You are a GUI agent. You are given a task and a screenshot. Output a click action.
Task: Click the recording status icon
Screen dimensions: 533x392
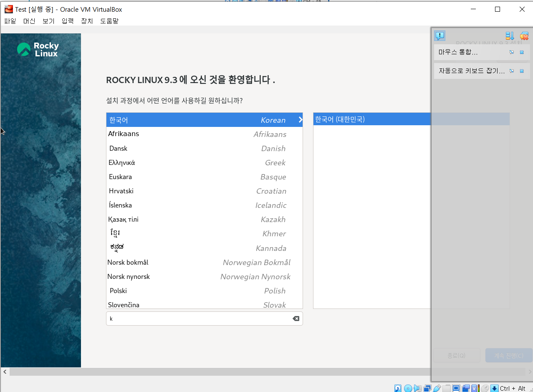coord(466,388)
